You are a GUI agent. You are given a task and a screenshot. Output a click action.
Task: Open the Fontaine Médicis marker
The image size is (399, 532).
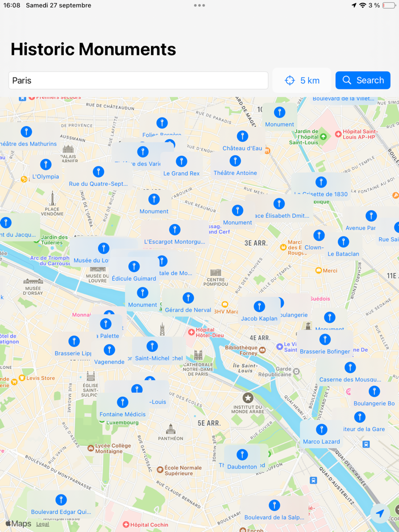click(123, 407)
